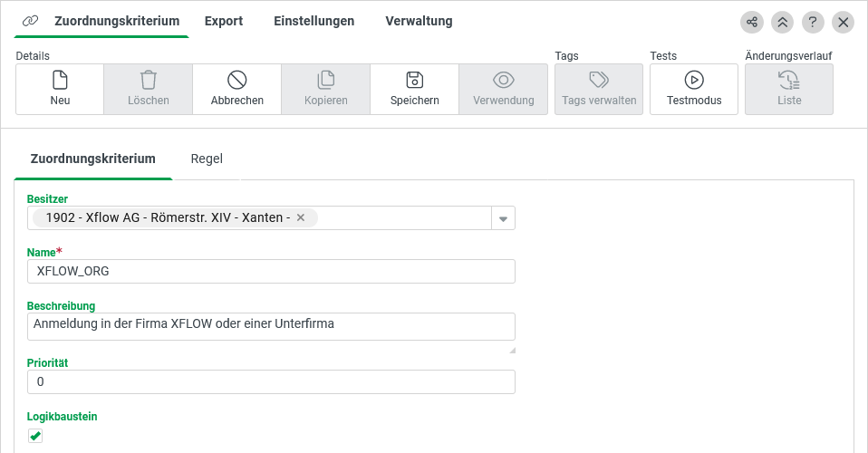Toggle the Logikbaustein checkbox

coord(35,437)
